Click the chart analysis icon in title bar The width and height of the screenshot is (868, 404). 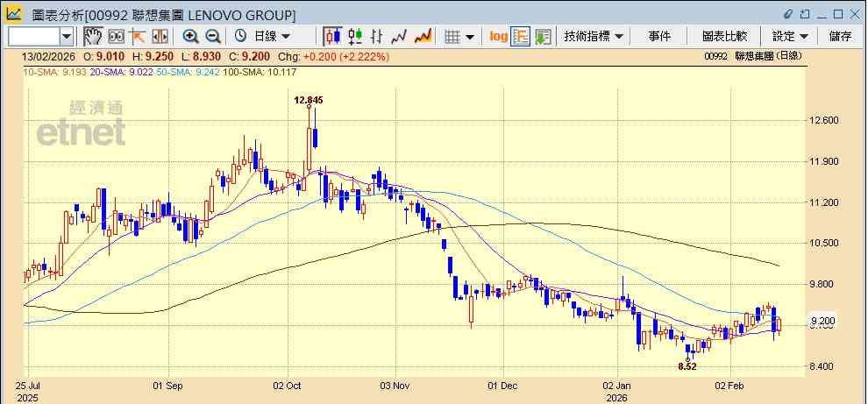(14, 13)
